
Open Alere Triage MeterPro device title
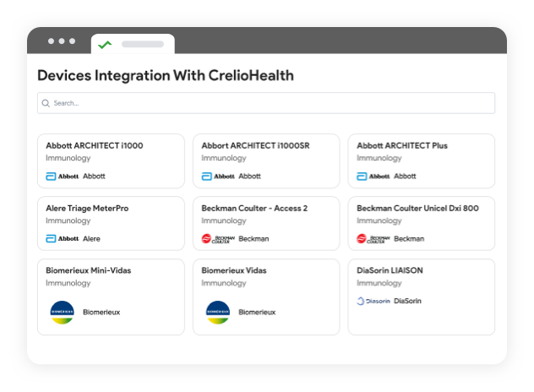tap(87, 208)
